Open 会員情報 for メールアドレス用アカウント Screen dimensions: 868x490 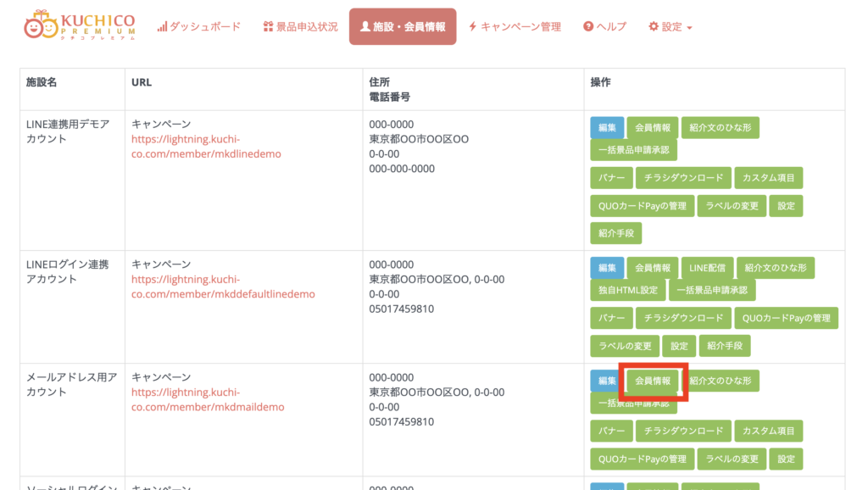(653, 381)
